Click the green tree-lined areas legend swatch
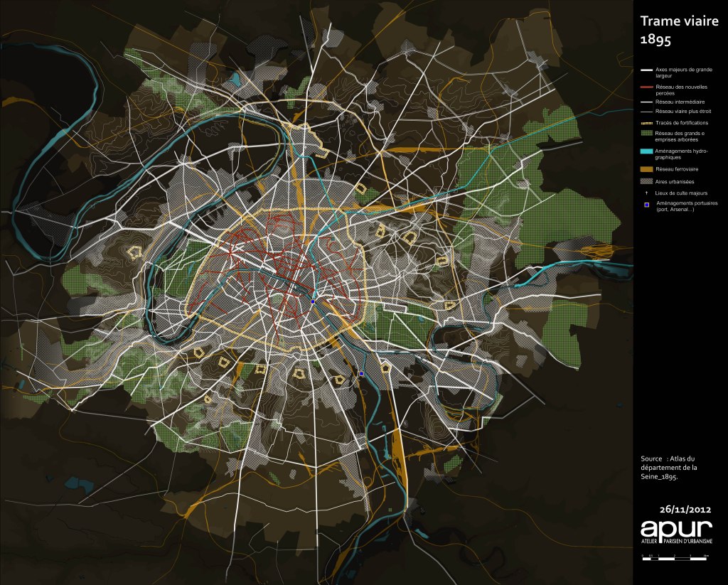Viewport: 728px width, 585px height. pos(646,132)
